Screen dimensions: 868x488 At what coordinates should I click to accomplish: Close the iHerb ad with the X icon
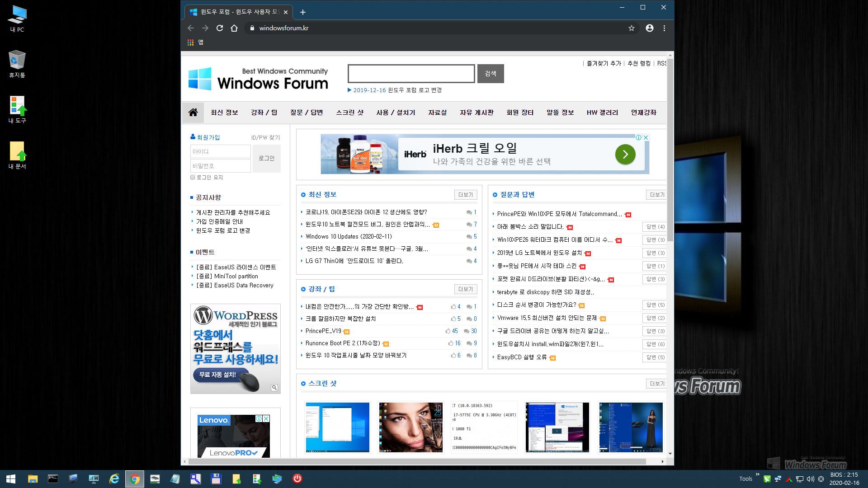coord(646,137)
